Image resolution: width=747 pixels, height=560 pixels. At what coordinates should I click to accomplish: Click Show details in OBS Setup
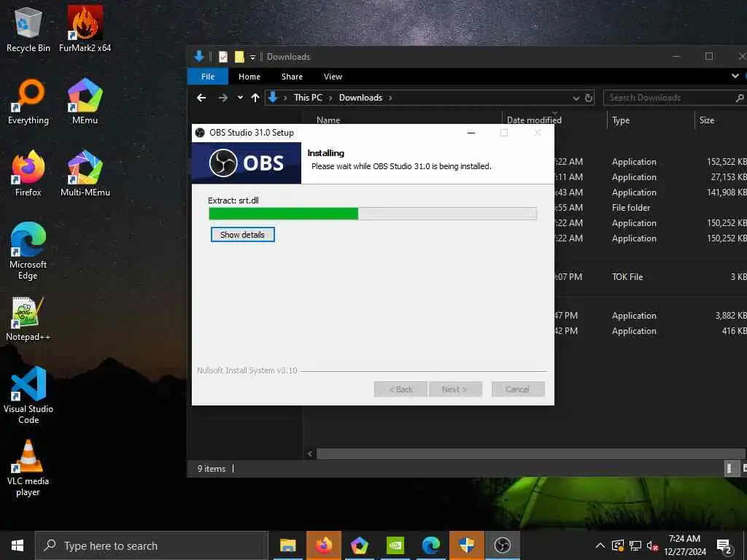[x=242, y=235]
